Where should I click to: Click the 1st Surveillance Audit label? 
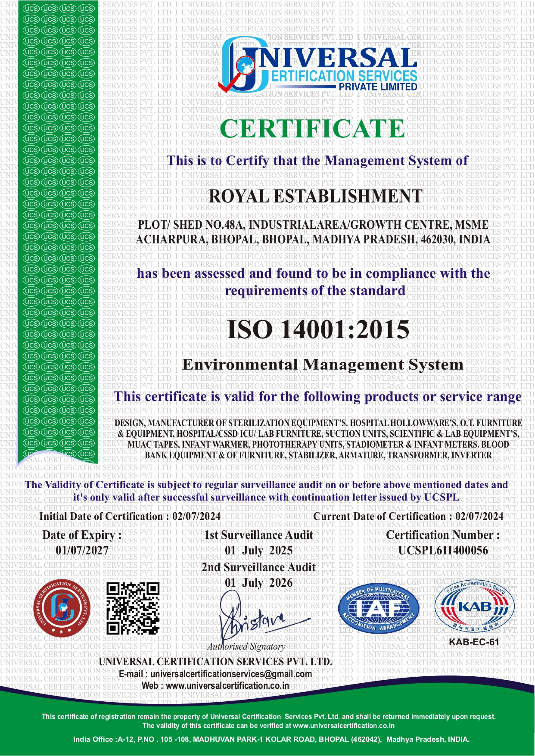tap(259, 535)
